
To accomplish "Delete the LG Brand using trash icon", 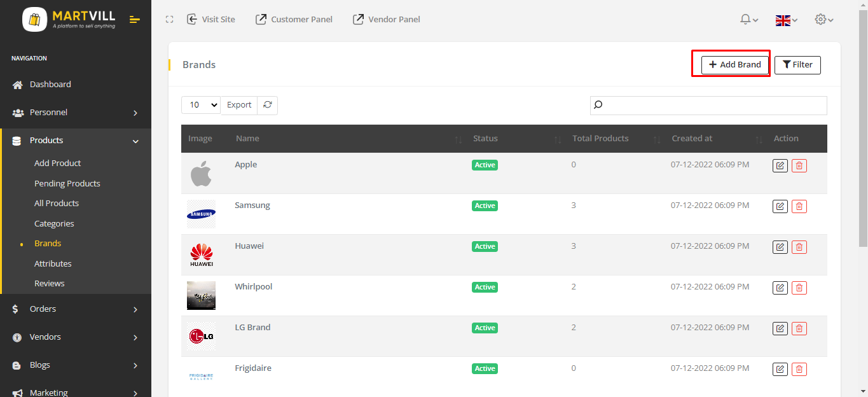I will click(x=799, y=329).
